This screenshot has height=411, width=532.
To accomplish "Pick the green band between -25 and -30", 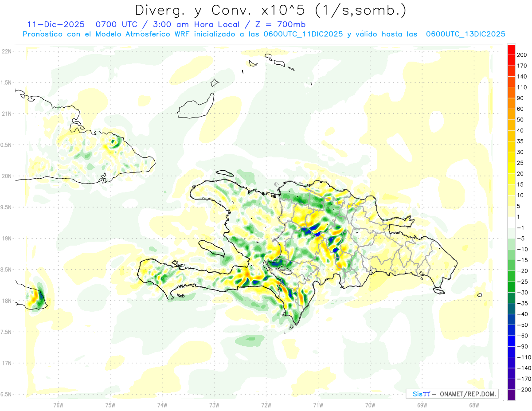I will 512,287.
